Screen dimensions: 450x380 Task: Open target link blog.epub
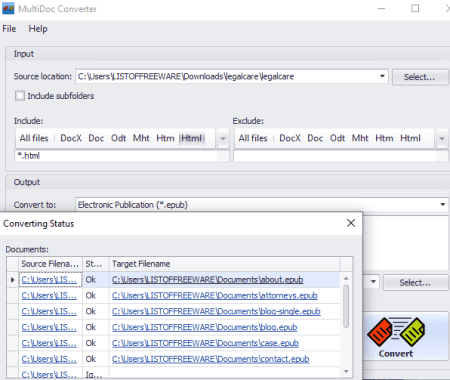click(x=204, y=327)
